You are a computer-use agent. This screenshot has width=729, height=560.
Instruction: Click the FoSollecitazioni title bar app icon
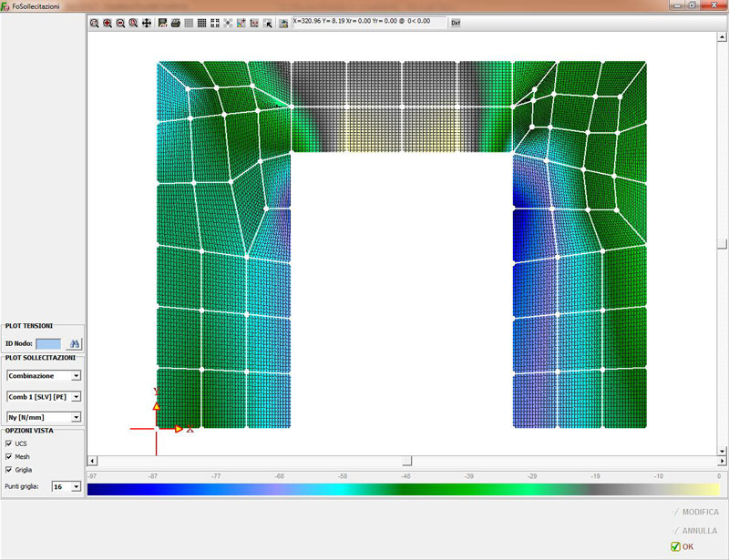5,6
